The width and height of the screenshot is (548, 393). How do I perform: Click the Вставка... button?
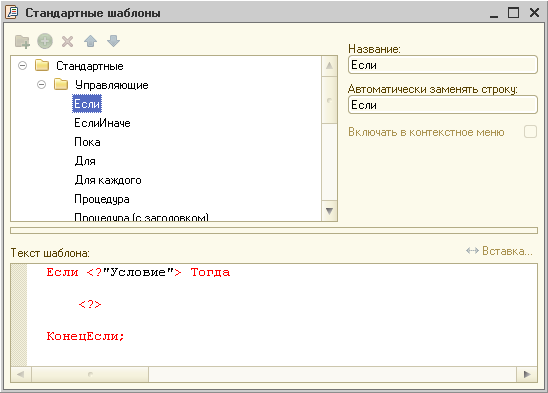(x=499, y=251)
